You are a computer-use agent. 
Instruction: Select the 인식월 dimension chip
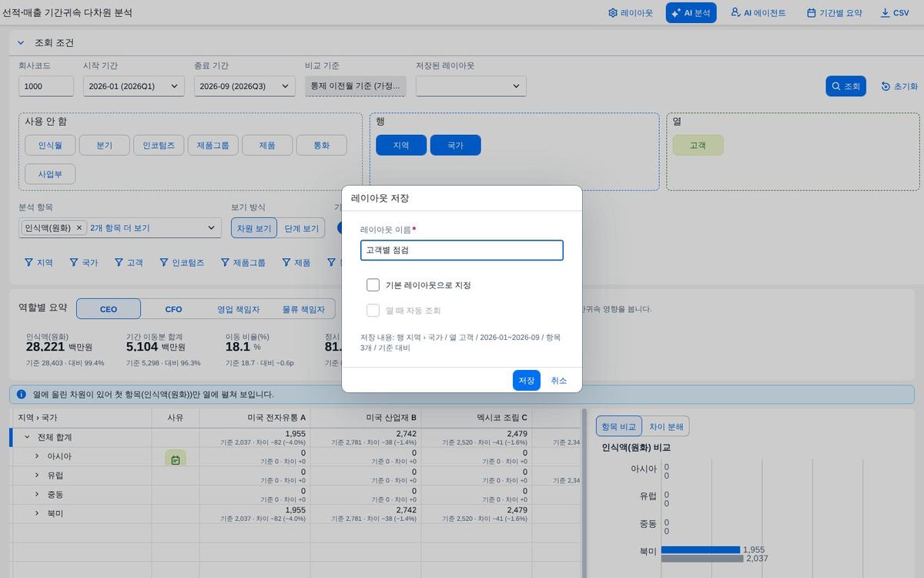point(50,145)
